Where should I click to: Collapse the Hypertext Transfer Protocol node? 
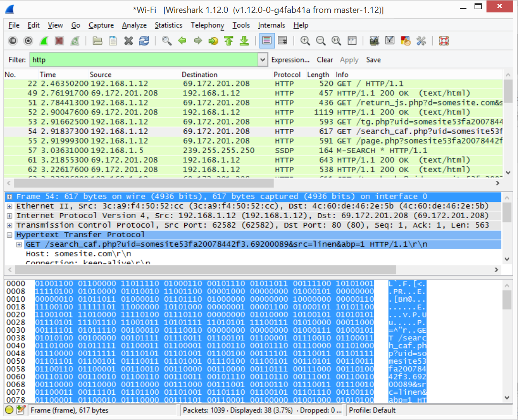tap(10, 235)
